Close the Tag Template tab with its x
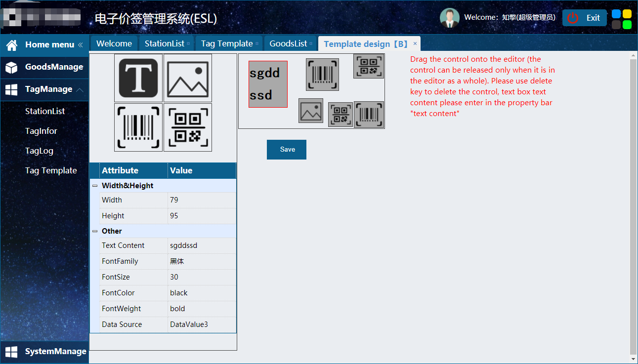Viewport: 638px width, 364px height. tap(257, 43)
